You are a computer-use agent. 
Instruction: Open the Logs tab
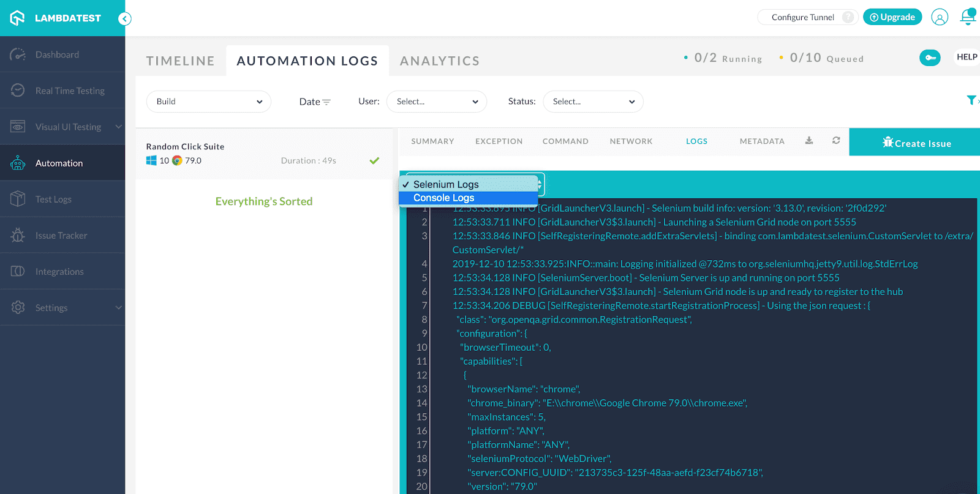pyautogui.click(x=696, y=141)
